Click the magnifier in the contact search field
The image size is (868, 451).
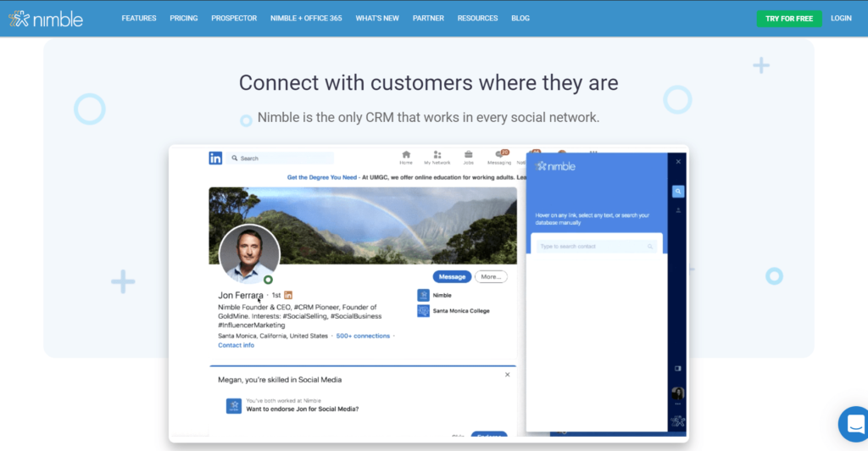(x=650, y=247)
